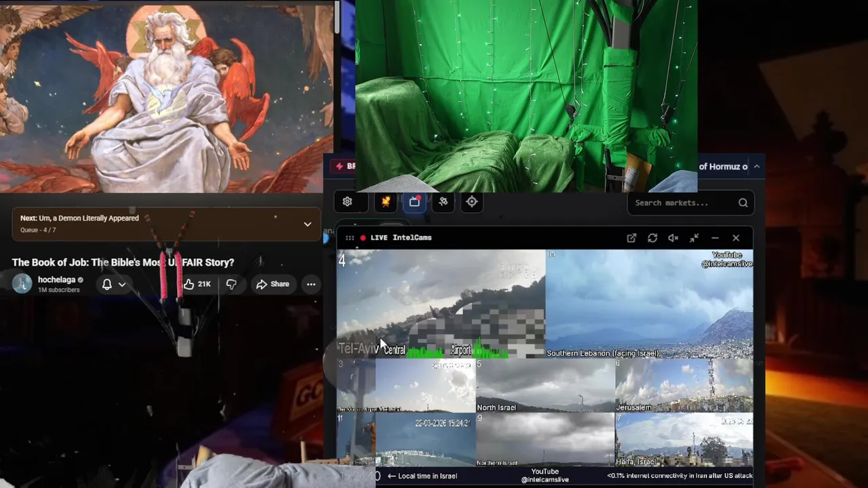This screenshot has width=868, height=488.
Task: Open the video's more actions menu
Action: [x=311, y=284]
